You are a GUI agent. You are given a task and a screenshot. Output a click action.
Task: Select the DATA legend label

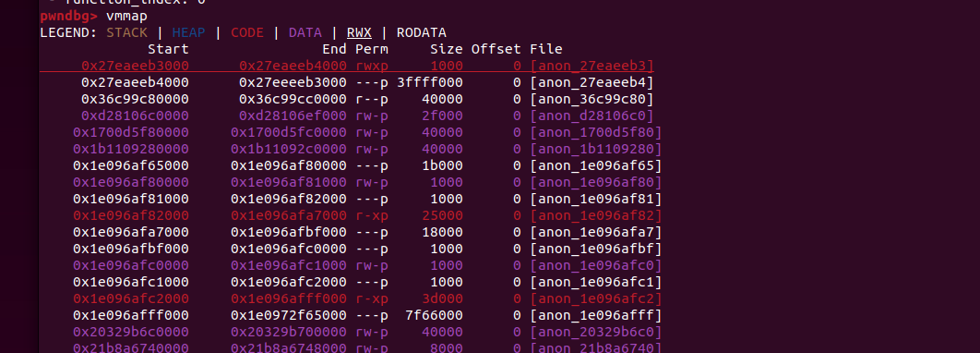tap(305, 32)
